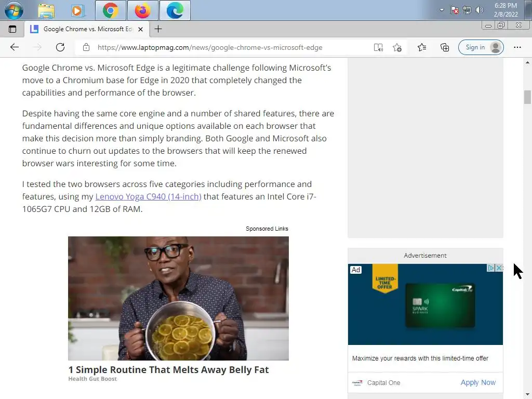
Task: Show hidden system tray icons arrow
Action: pyautogui.click(x=442, y=10)
